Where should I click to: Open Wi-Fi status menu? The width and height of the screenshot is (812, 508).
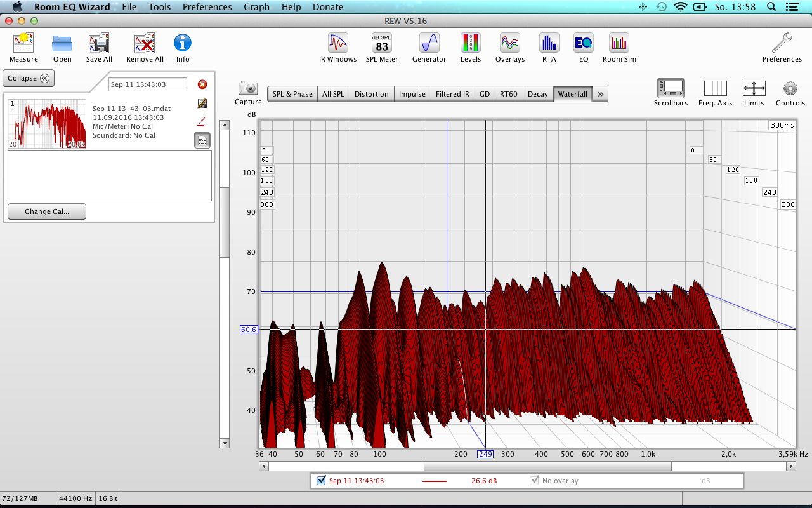point(681,7)
